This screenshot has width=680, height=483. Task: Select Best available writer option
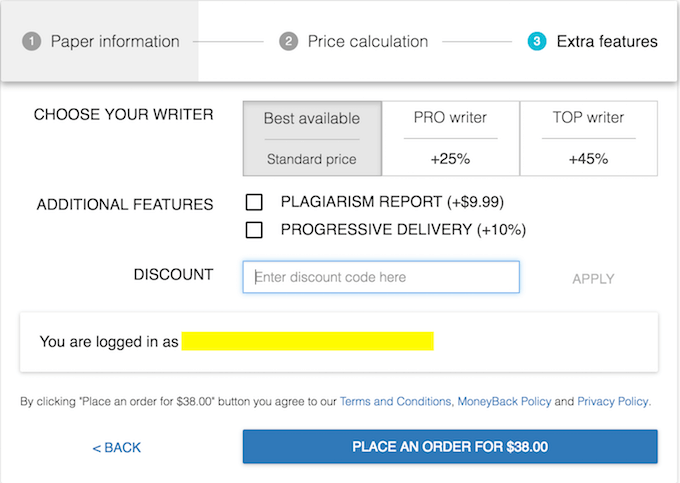(312, 138)
